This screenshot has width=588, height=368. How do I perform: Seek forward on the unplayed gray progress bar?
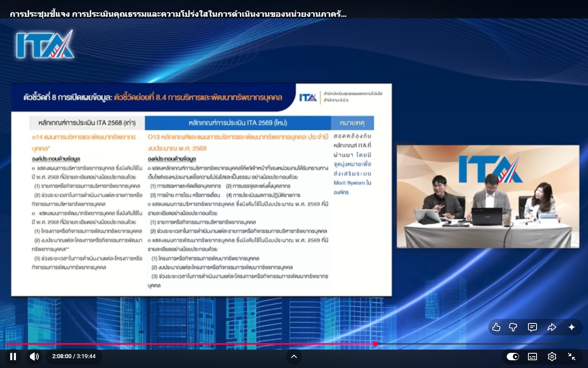[470, 344]
